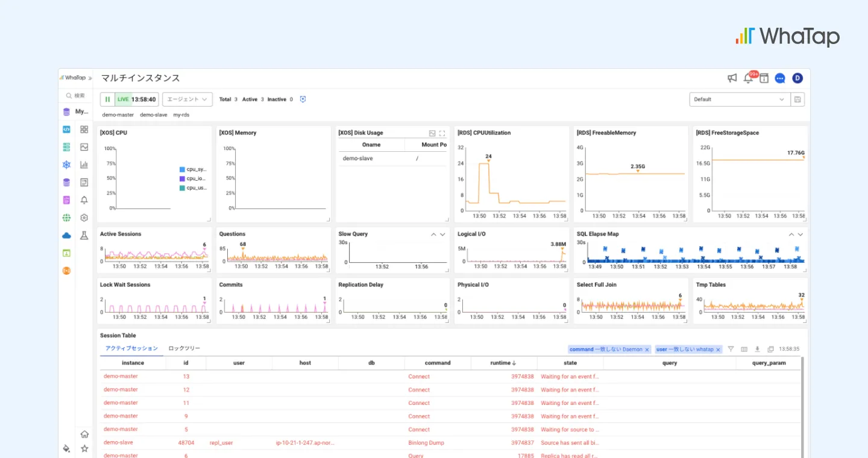The width and height of the screenshot is (868, 458).
Task: Collapse Slow Query panel with up chevron
Action: tap(433, 234)
